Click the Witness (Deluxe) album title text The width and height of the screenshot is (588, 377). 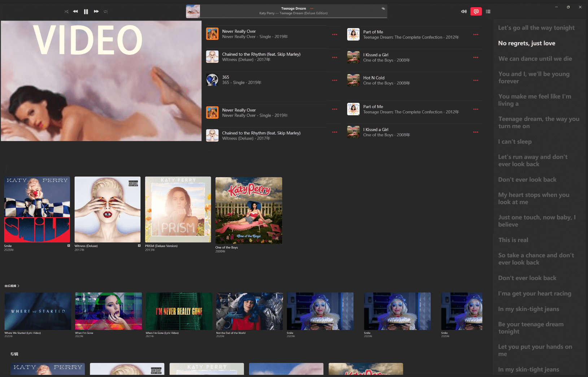pos(86,246)
